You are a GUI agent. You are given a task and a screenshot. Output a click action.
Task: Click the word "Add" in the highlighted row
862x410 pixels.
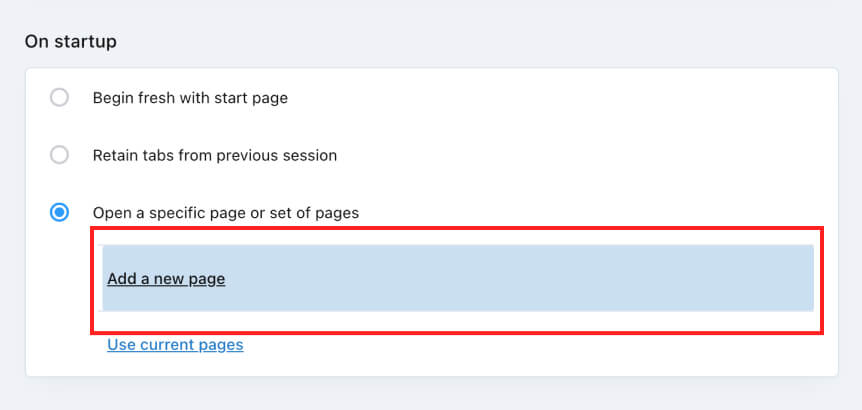[122, 279]
